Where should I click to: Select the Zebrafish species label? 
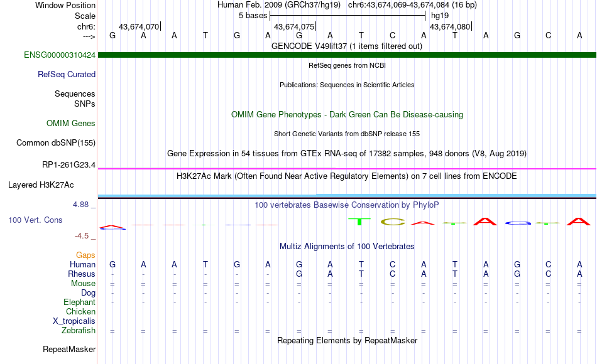(x=79, y=330)
